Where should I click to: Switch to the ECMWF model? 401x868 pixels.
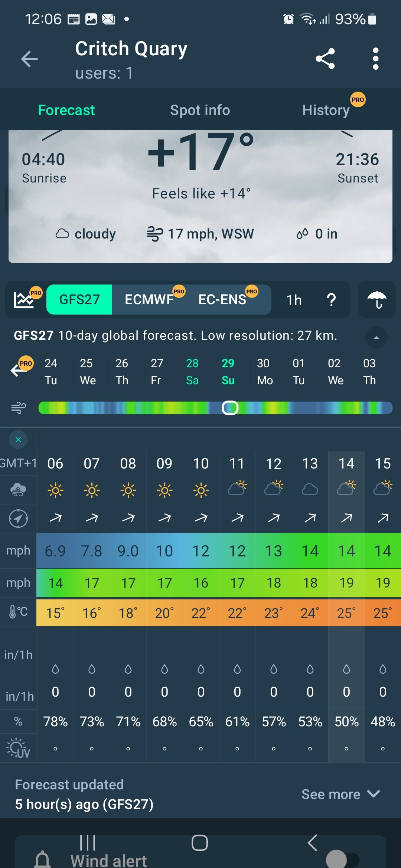[149, 299]
